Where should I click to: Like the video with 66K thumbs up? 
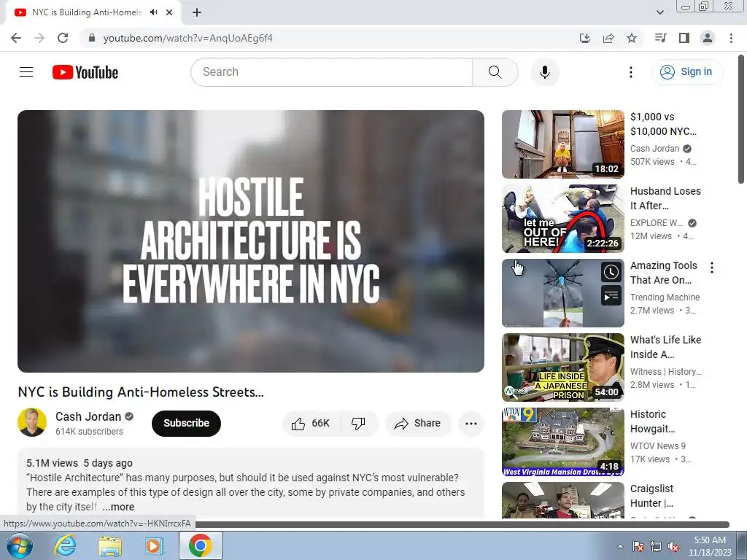311,424
